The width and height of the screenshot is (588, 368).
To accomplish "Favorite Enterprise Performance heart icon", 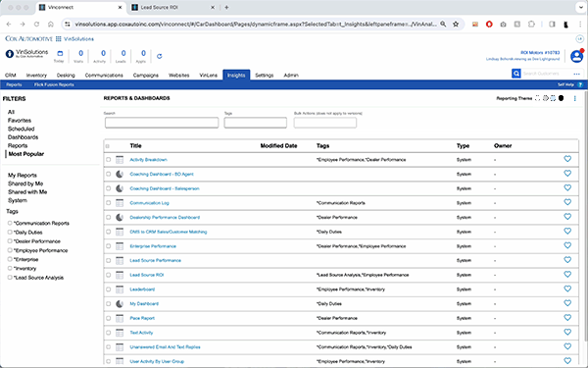I will coord(567,245).
